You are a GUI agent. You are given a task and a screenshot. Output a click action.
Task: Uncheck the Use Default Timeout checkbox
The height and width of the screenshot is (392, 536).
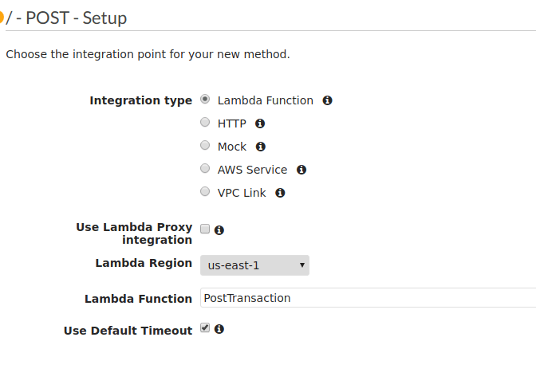[205, 327]
